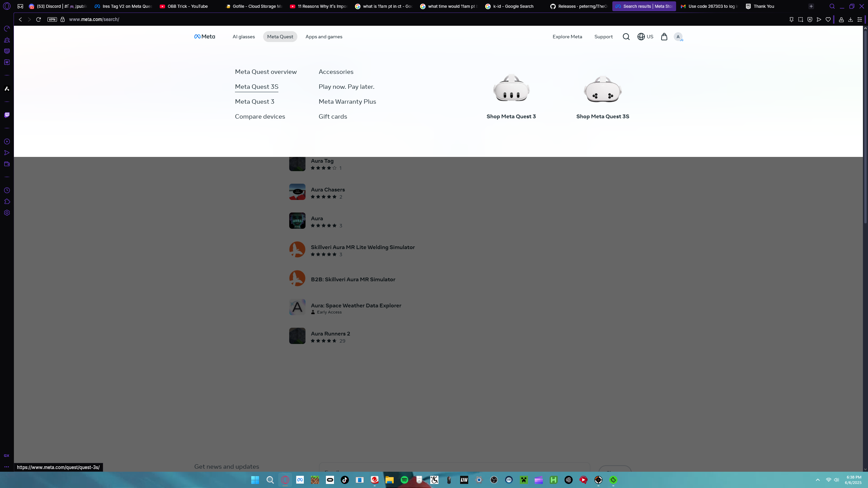This screenshot has height=488, width=868.
Task: Click the snapshot tool icon
Action: (801, 20)
